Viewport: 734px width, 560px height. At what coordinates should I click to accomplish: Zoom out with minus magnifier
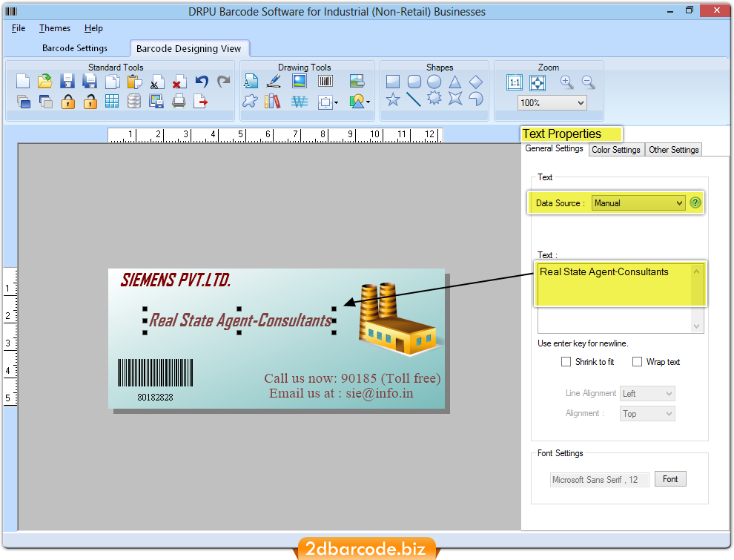589,82
